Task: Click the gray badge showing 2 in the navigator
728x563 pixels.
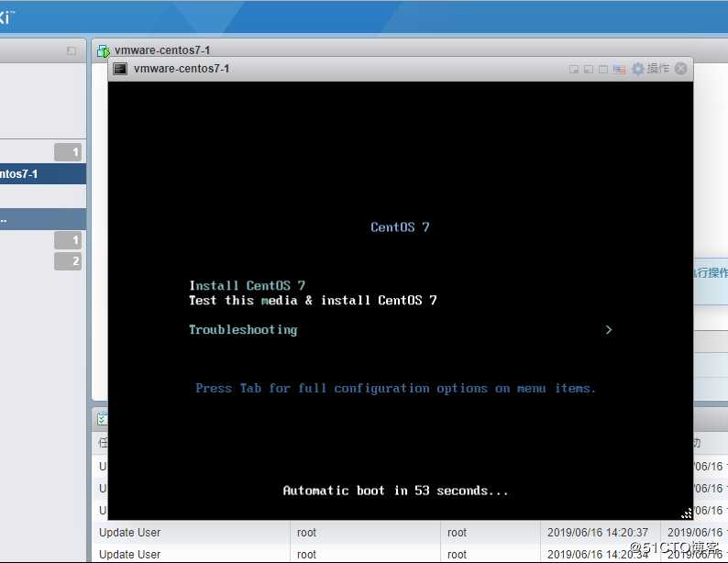Action: pyautogui.click(x=68, y=260)
